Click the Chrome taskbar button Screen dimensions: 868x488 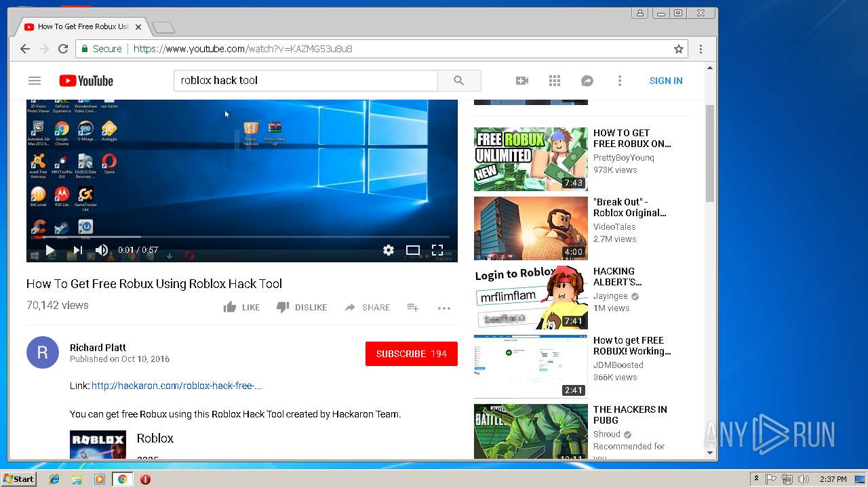point(122,479)
